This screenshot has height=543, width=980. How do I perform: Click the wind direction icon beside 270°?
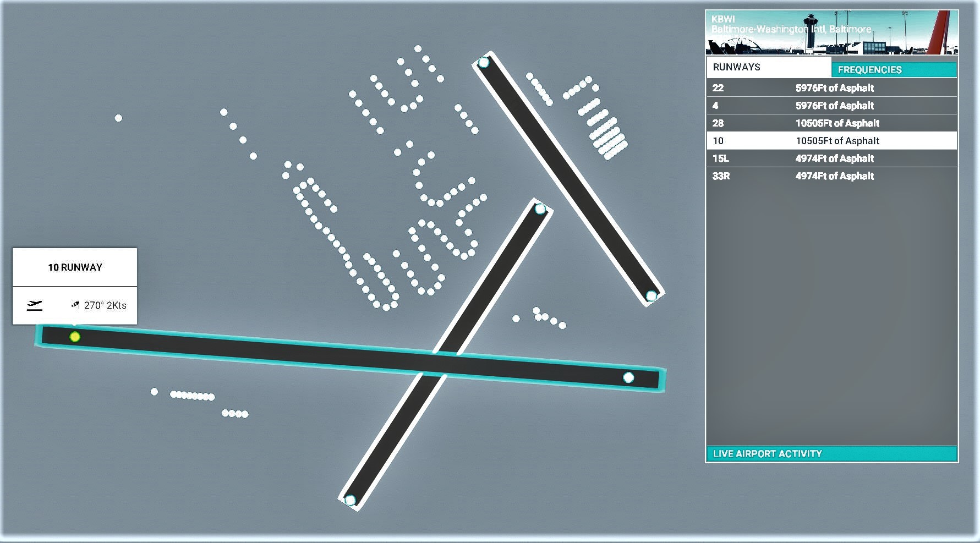(x=75, y=305)
